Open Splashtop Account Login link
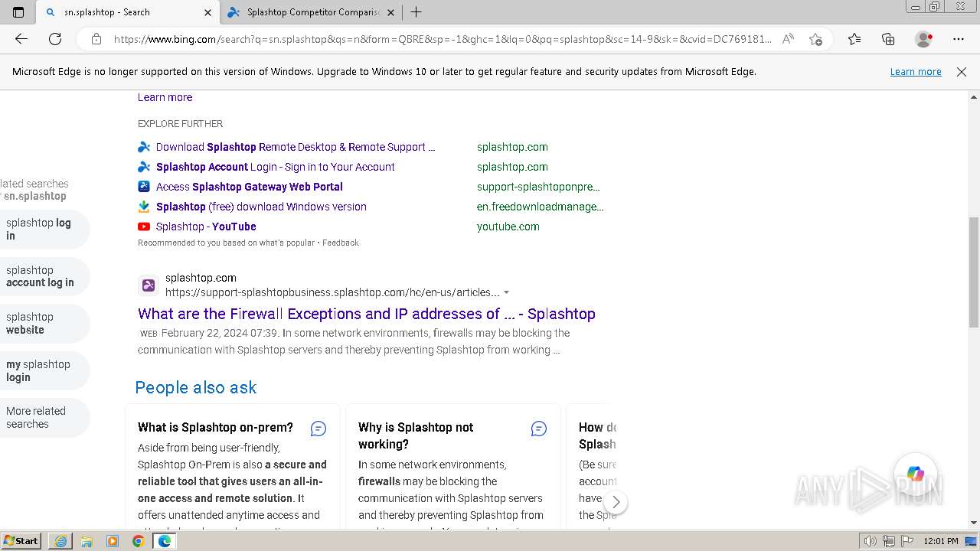Screen dimensions: 980x551 pyautogui.click(x=276, y=167)
